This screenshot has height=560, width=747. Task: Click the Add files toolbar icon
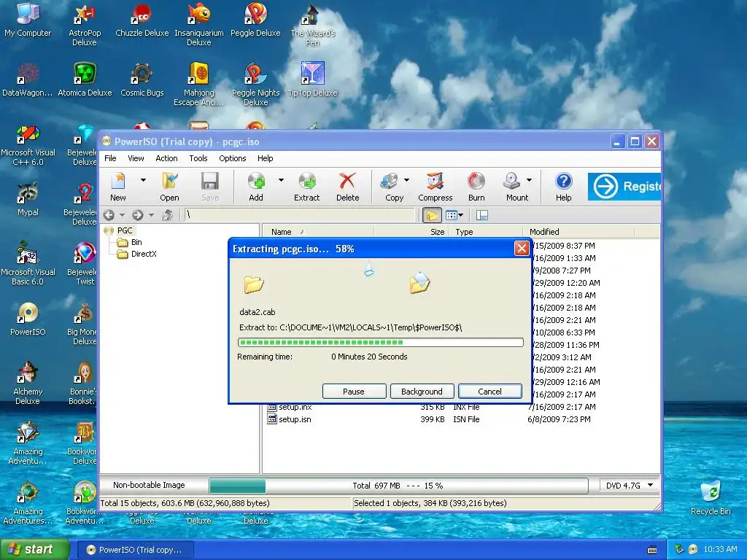(256, 187)
